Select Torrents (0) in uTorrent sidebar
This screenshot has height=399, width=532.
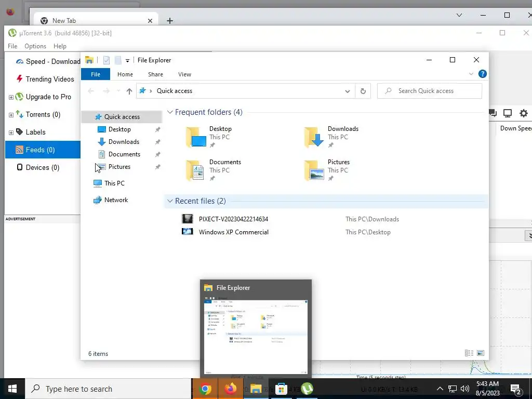(38, 114)
